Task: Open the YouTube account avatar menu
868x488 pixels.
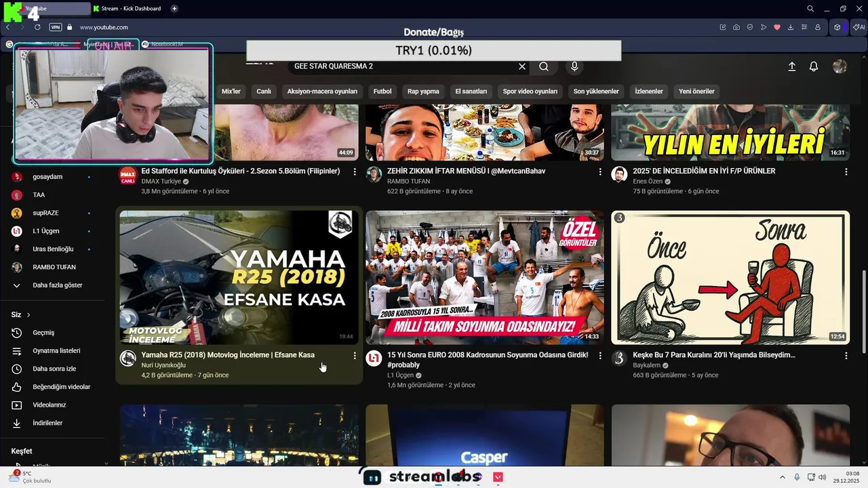Action: click(x=840, y=66)
